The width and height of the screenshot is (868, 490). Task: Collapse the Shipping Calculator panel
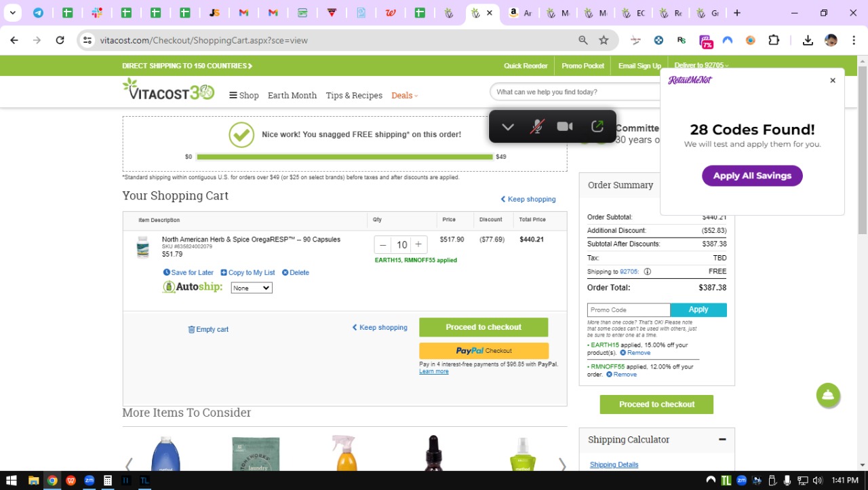[x=722, y=439]
